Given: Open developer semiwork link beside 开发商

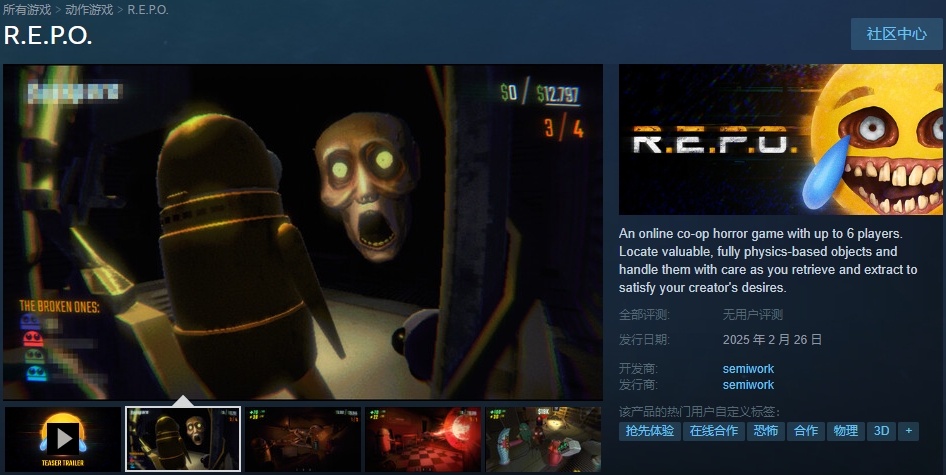Looking at the screenshot, I should point(748,368).
